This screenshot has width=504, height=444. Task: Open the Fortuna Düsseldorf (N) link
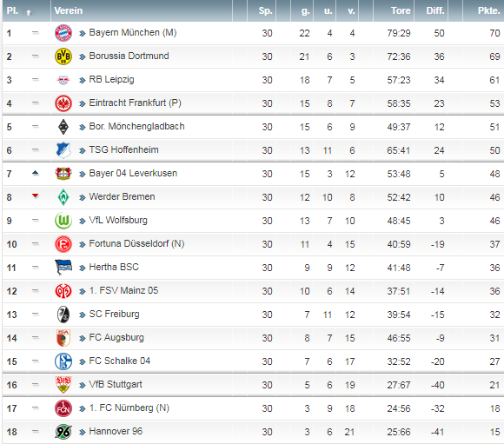point(136,243)
